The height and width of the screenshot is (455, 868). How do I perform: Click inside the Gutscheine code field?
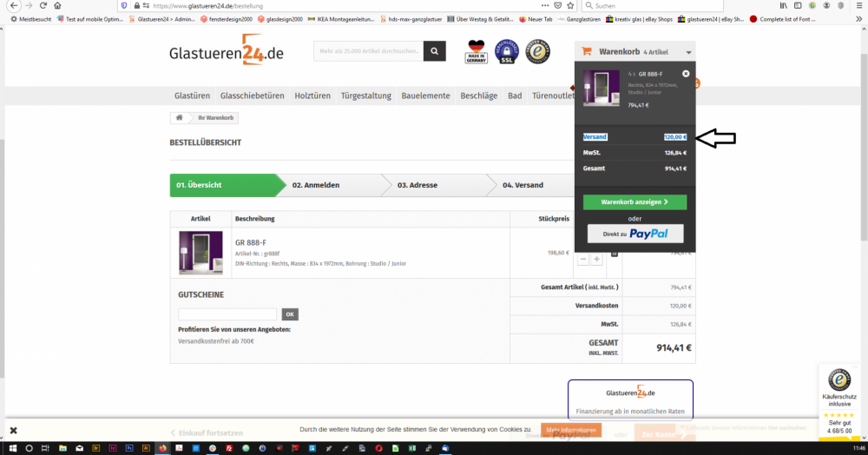[227, 314]
